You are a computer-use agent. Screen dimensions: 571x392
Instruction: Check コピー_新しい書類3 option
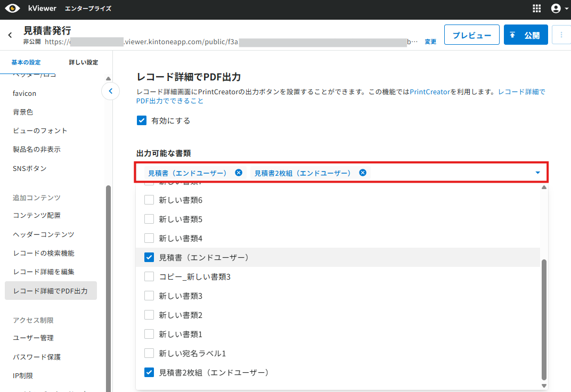click(x=149, y=276)
